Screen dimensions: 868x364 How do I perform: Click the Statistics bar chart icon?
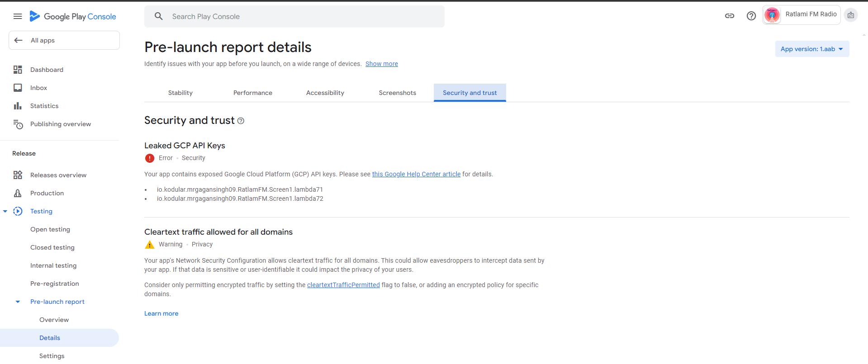(18, 106)
